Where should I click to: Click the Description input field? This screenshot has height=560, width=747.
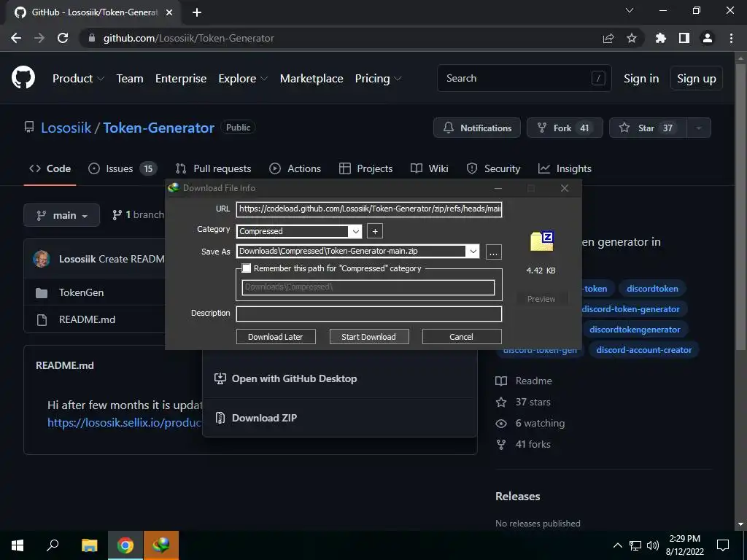click(369, 314)
